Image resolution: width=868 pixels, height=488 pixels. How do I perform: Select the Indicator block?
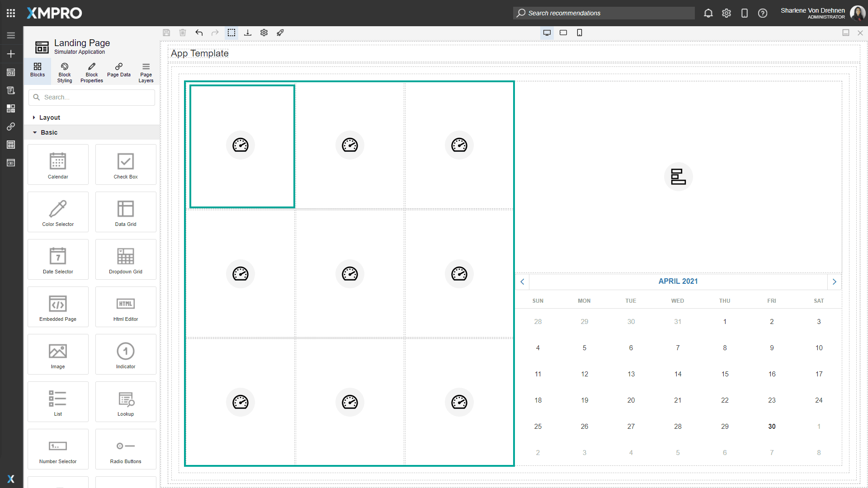coord(126,354)
